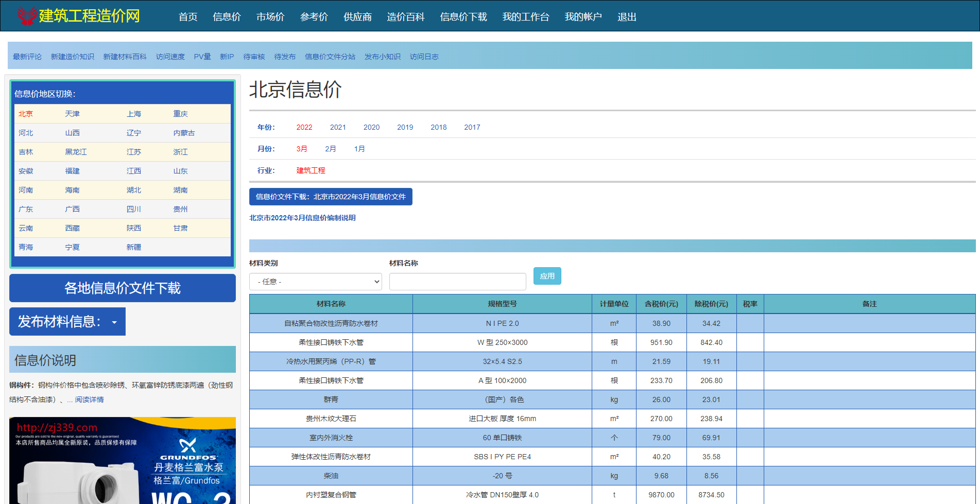Expand the 发布材料信息 dropdown caret

(114, 321)
